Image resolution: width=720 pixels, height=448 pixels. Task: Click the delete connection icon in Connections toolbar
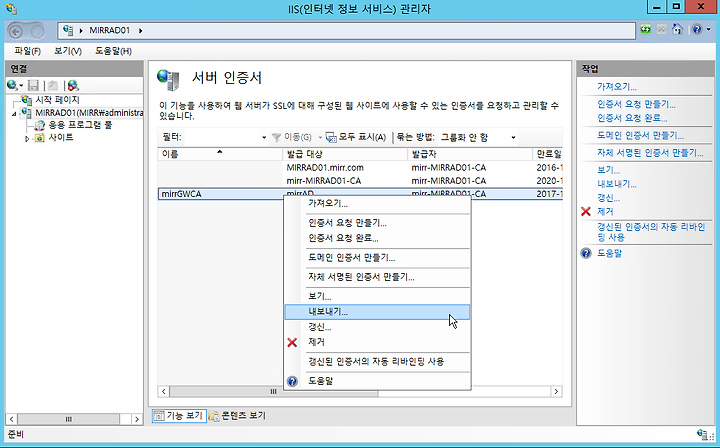(x=73, y=85)
